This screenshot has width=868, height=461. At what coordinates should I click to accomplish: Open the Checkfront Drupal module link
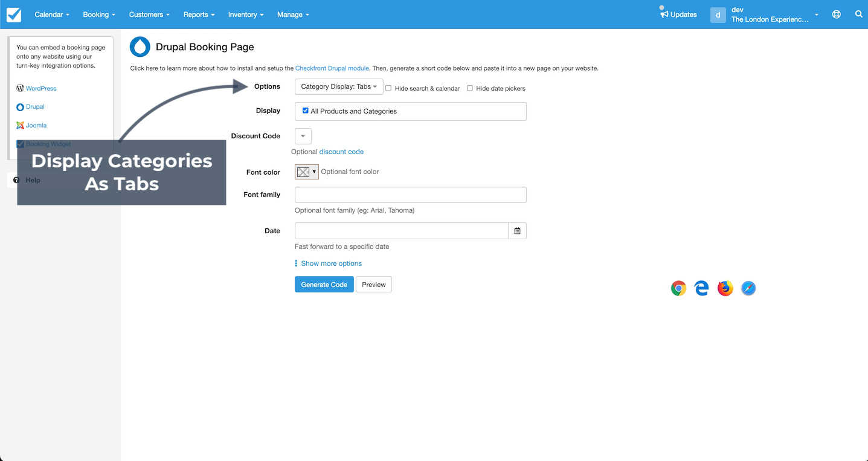click(x=332, y=68)
